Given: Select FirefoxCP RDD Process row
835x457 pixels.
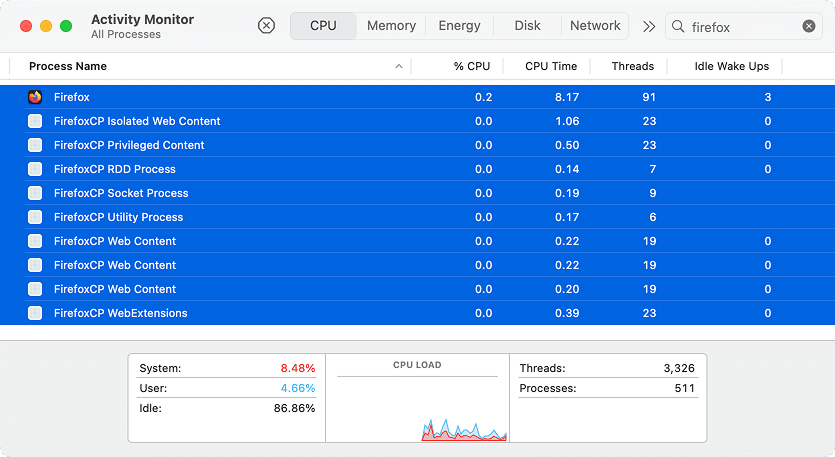Looking at the screenshot, I should pyautogui.click(x=418, y=169).
